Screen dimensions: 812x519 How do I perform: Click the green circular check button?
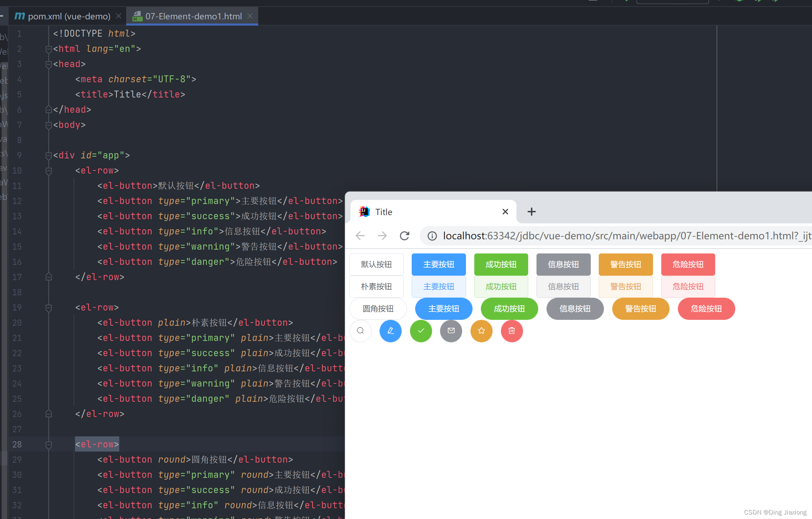421,331
